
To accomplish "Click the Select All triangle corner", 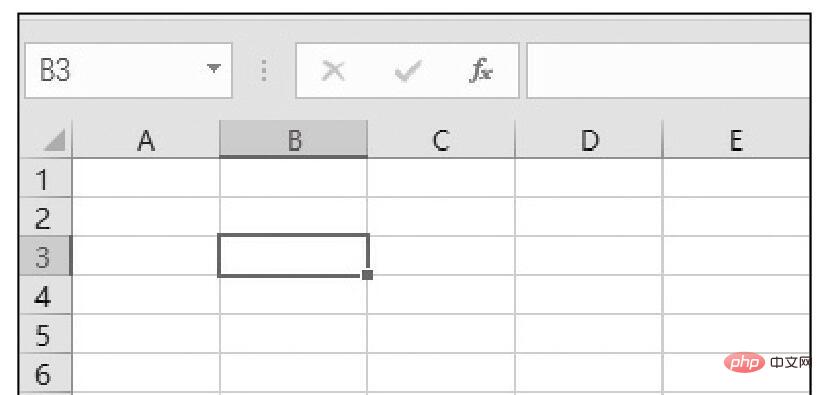I will tap(55, 140).
